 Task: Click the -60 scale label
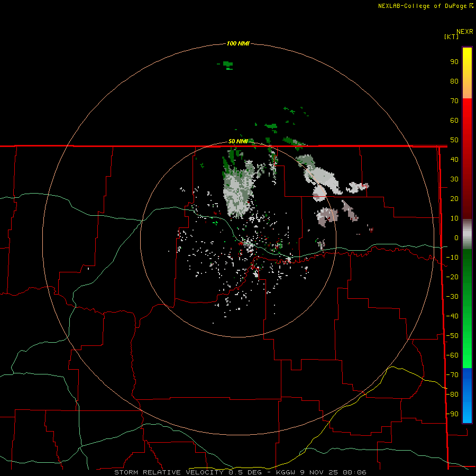click(x=452, y=355)
